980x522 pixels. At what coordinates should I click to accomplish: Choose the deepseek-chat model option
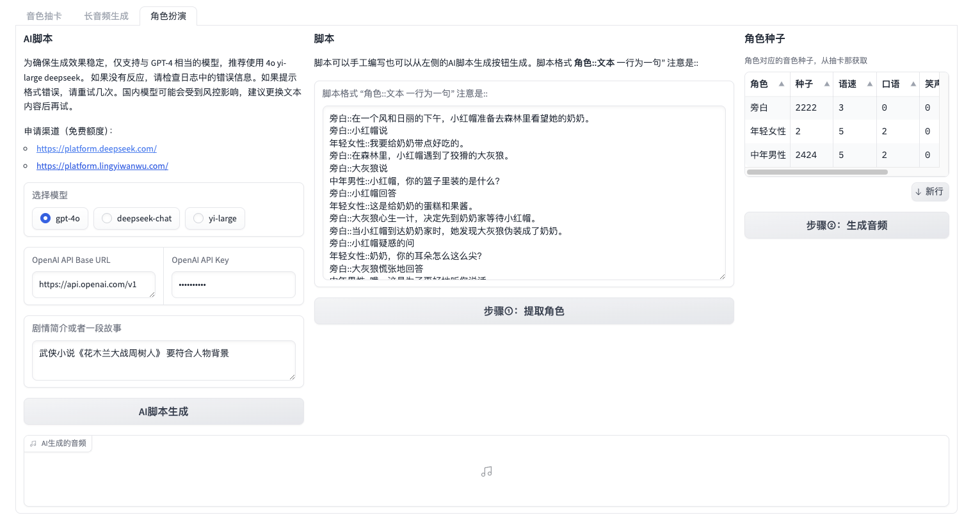point(137,218)
